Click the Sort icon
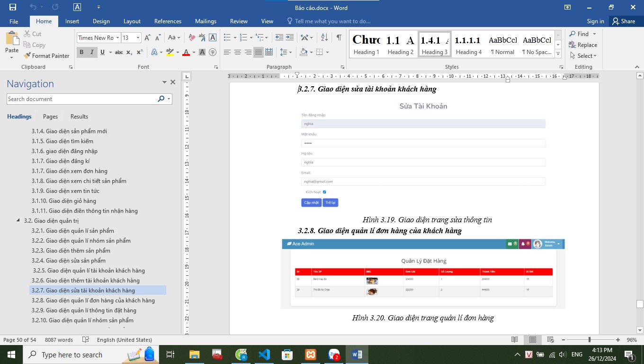Screen dimensions: 644x364 click(x=324, y=37)
